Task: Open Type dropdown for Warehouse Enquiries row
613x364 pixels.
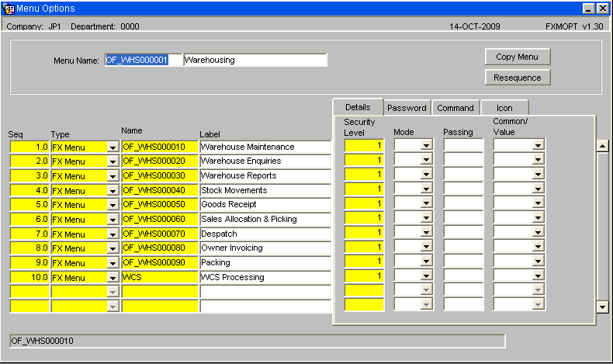Action: click(113, 161)
